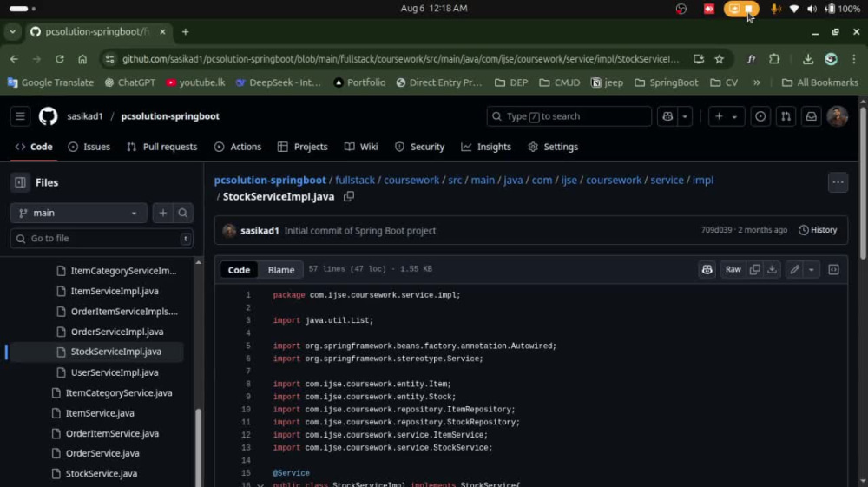The width and height of the screenshot is (868, 487).
Task: Open the Wiki tab
Action: [x=361, y=147]
